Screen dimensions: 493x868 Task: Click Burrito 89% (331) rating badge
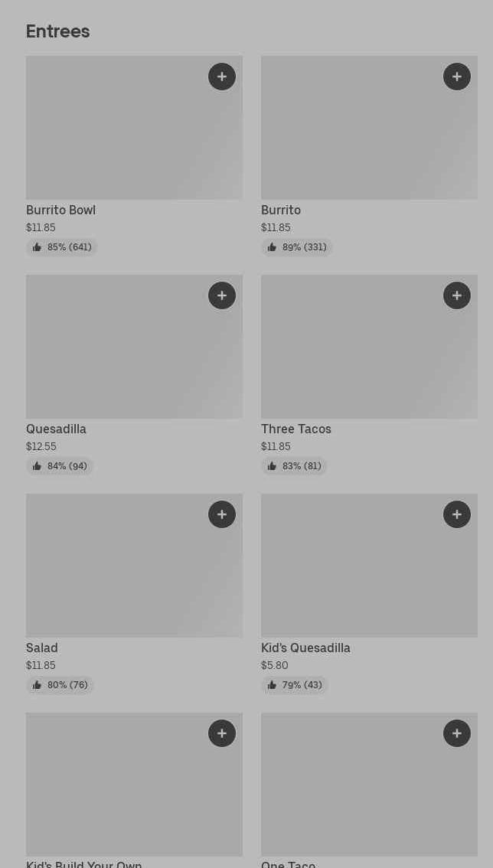click(297, 247)
